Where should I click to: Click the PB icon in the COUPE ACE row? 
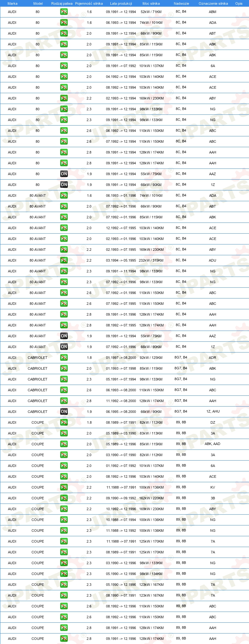click(64, 476)
